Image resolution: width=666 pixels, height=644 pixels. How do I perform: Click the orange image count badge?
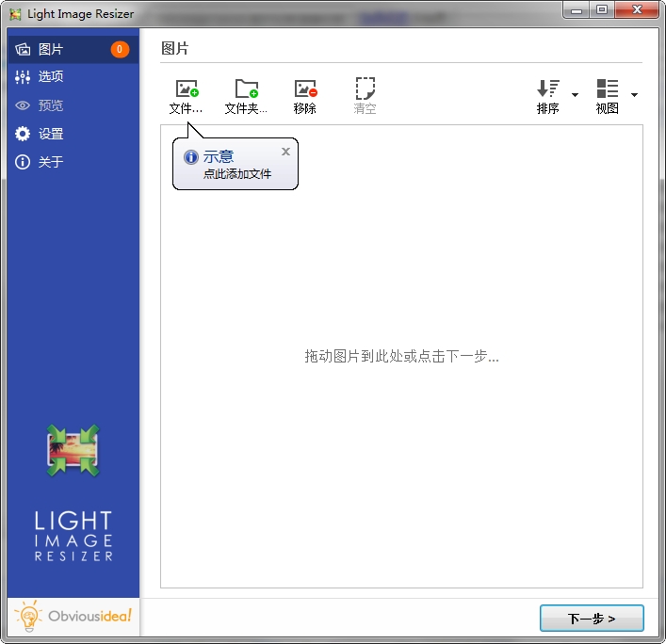click(120, 49)
